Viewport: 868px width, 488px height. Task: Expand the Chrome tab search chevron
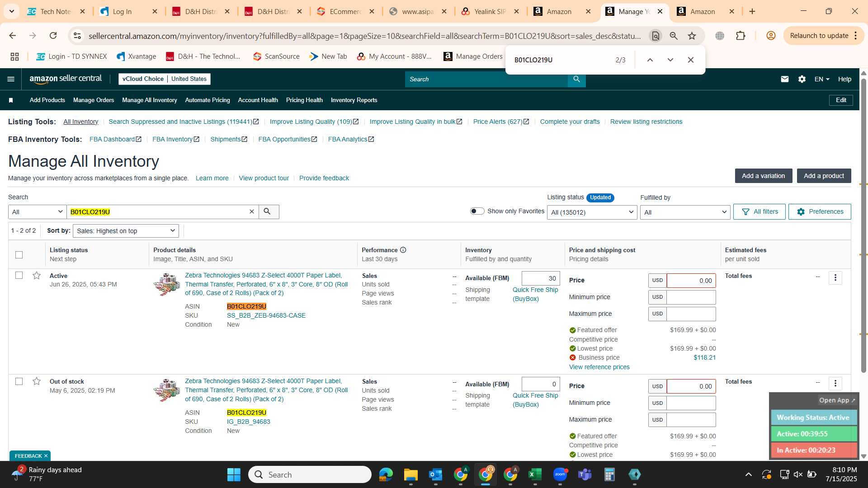(11, 11)
